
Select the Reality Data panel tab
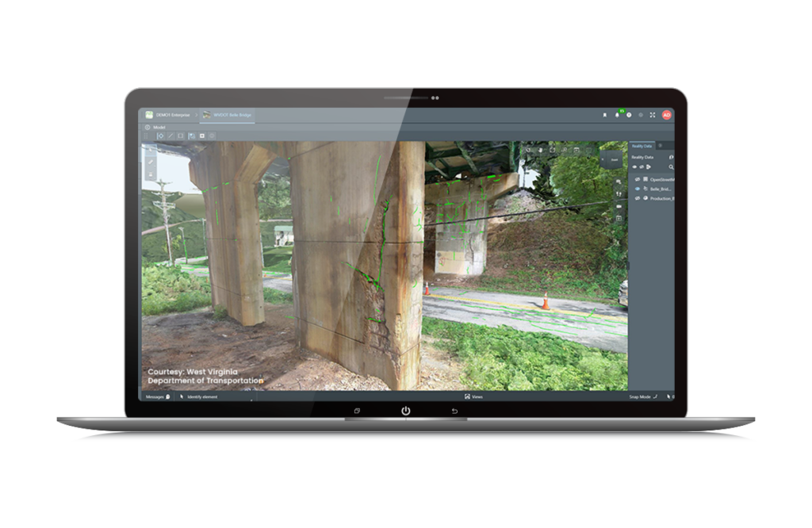pos(641,146)
